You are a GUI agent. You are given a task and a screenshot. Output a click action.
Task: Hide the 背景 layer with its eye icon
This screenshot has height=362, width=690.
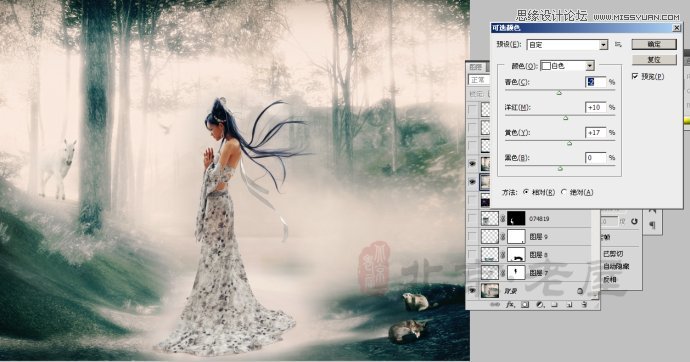472,291
